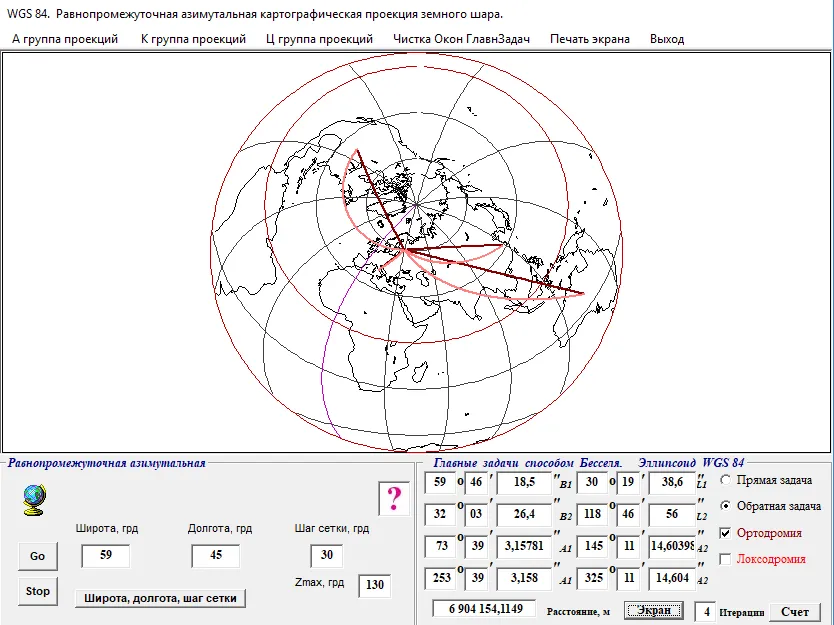Open the Ц группа проекций menu
The height and width of the screenshot is (625, 834).
320,39
